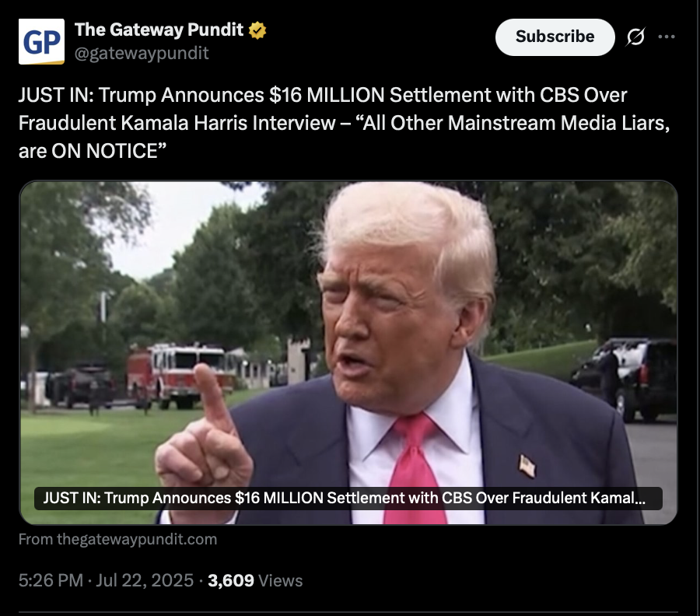The height and width of the screenshot is (616, 700).
Task: Click the flag lapel pin in photo
Action: [x=527, y=466]
